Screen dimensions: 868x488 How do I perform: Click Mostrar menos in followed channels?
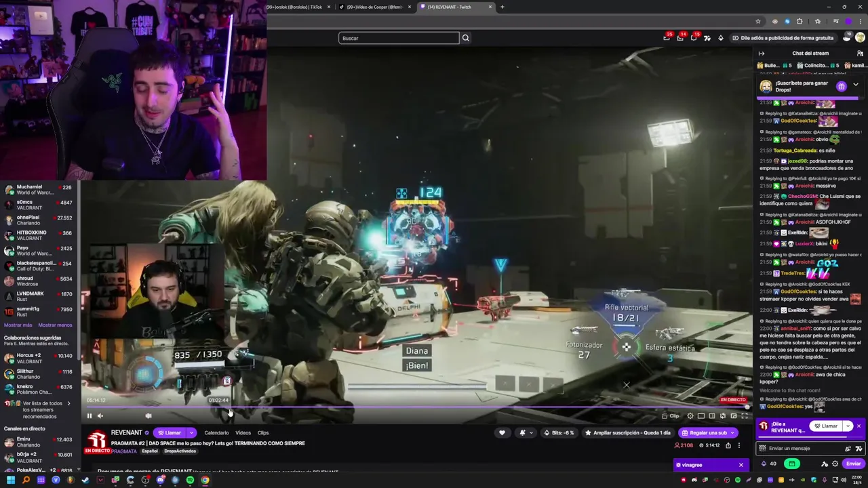55,325
